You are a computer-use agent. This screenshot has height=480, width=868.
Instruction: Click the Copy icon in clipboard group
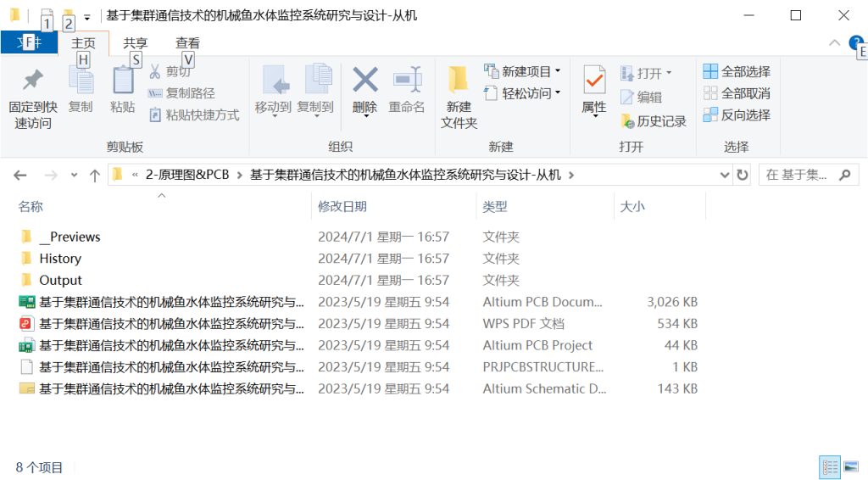[x=81, y=81]
